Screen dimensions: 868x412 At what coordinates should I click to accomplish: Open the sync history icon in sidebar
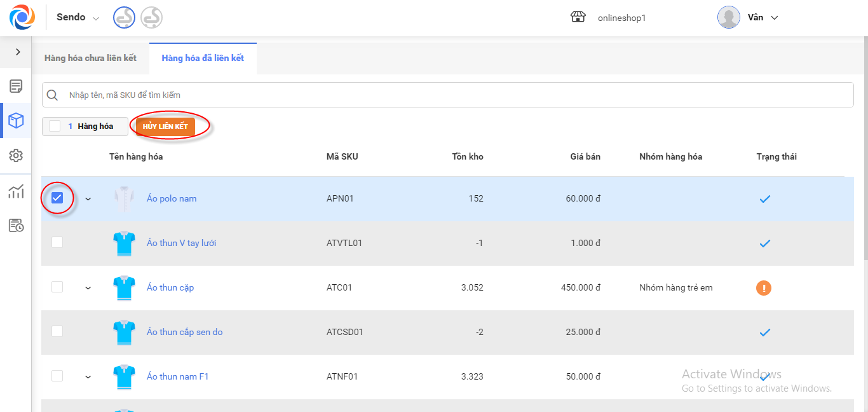click(x=16, y=226)
